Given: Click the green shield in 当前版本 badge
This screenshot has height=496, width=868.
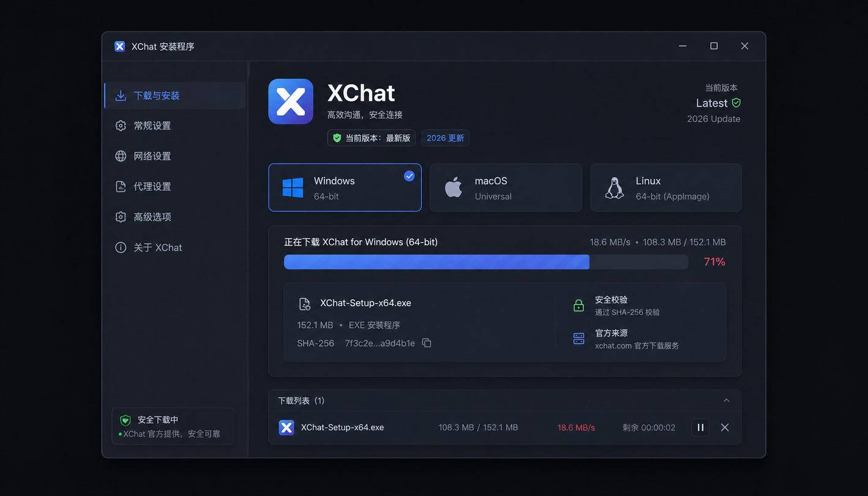Looking at the screenshot, I should pos(337,138).
